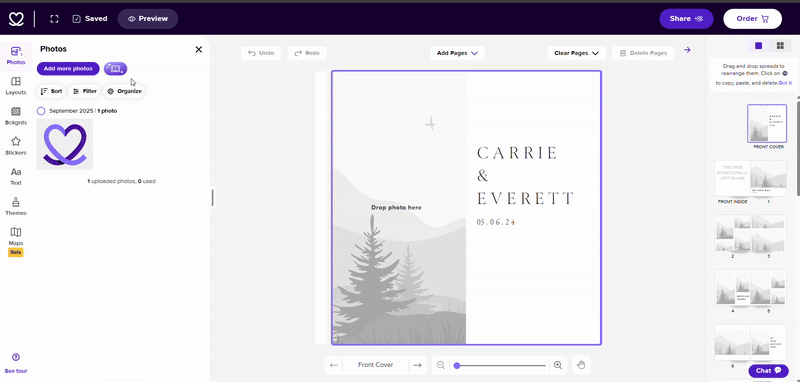The height and width of the screenshot is (382, 800).
Task: Select the Front Cover spread thumbnail
Action: pos(767,124)
